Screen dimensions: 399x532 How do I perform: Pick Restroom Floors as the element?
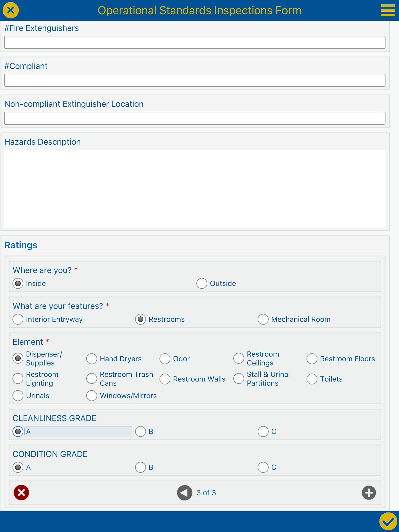(312, 359)
